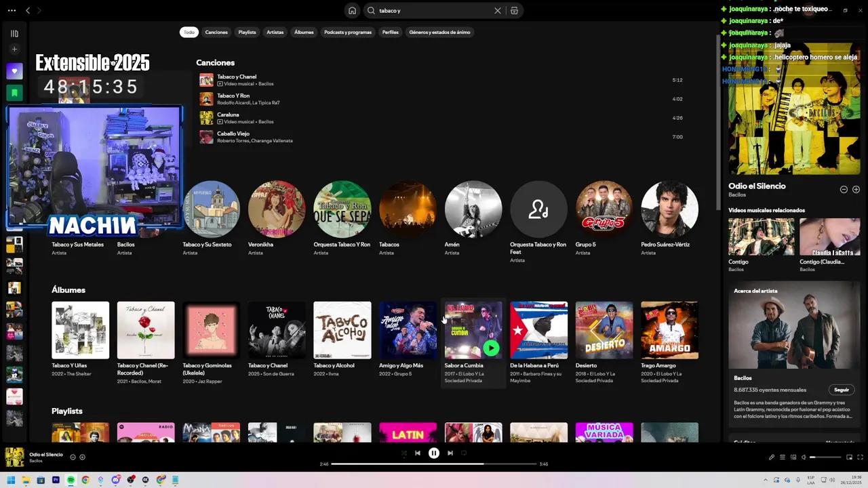Mute with the speaker icon

(x=804, y=457)
